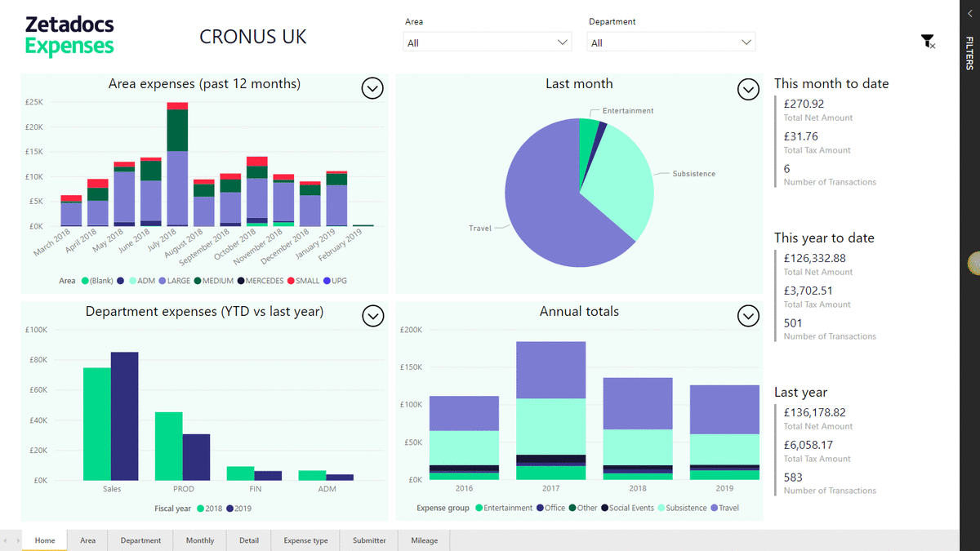Click the FILTERS sidebar label

tap(969, 52)
